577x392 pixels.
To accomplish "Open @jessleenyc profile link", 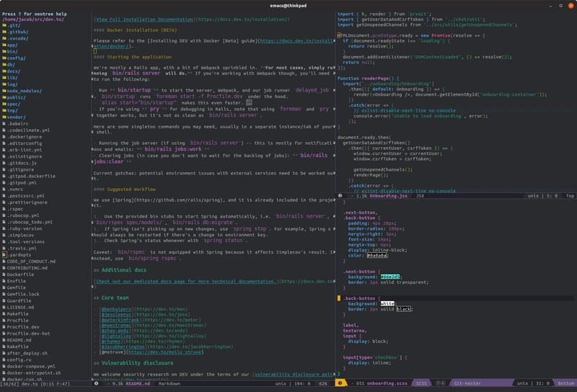I will click(x=117, y=314).
